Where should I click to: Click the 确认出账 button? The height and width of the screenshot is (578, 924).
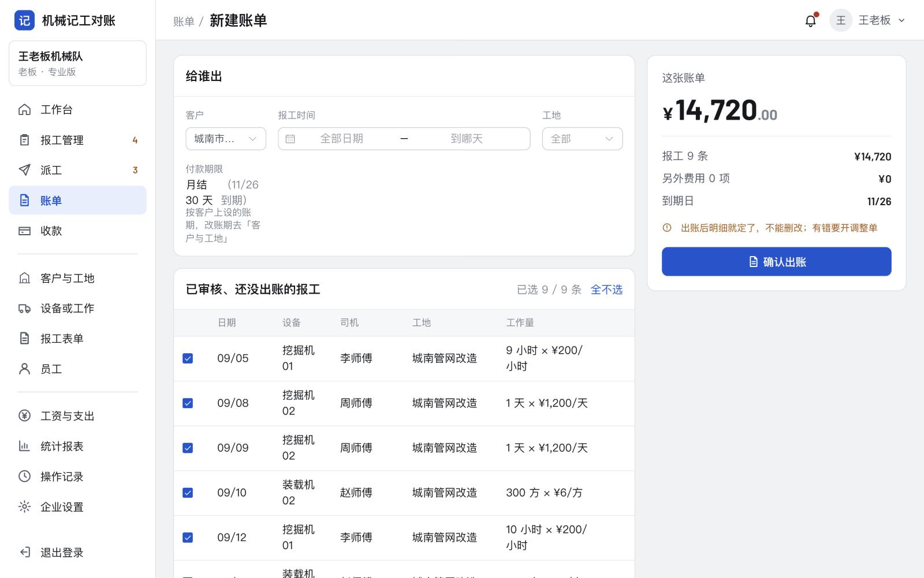pos(776,262)
